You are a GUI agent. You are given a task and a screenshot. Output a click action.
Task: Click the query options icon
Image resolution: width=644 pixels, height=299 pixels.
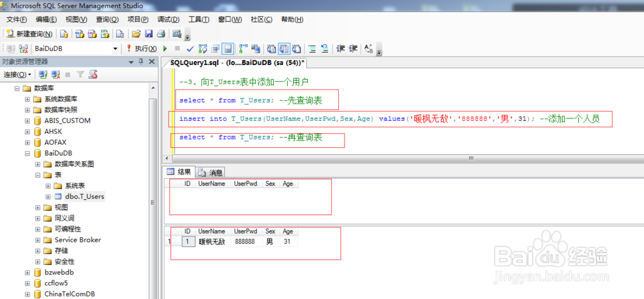click(215, 49)
